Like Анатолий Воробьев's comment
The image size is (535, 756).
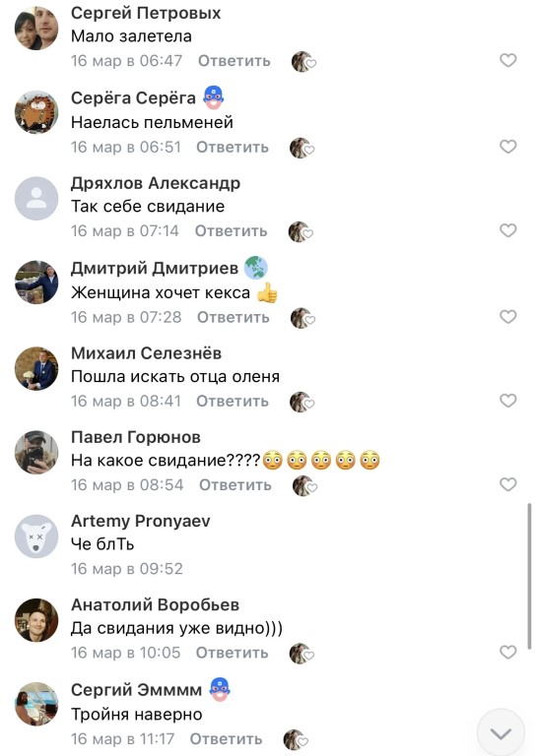tap(507, 653)
